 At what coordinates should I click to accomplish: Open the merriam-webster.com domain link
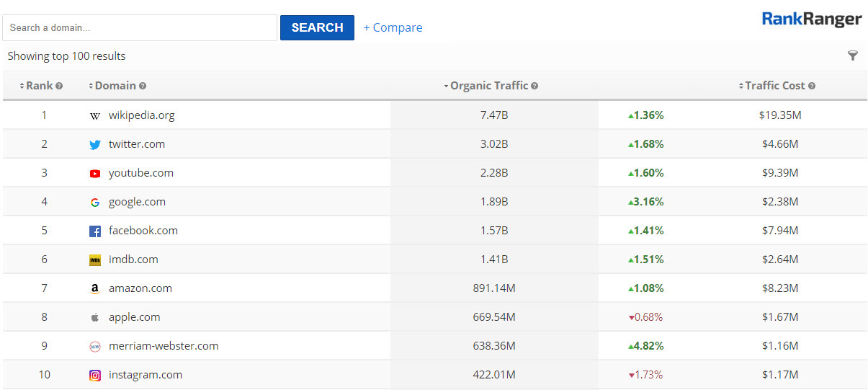(164, 346)
